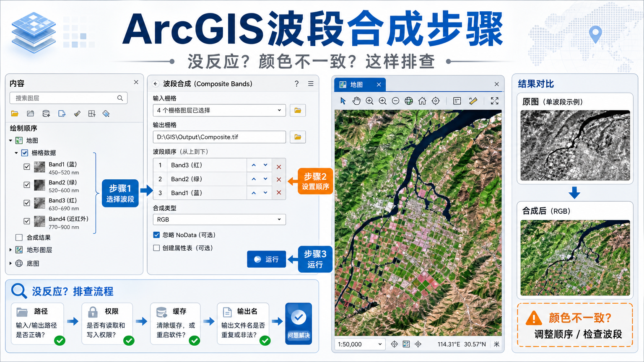Open the attributes pop-up icon in the map toolbar
644x362 pixels.
point(457,101)
